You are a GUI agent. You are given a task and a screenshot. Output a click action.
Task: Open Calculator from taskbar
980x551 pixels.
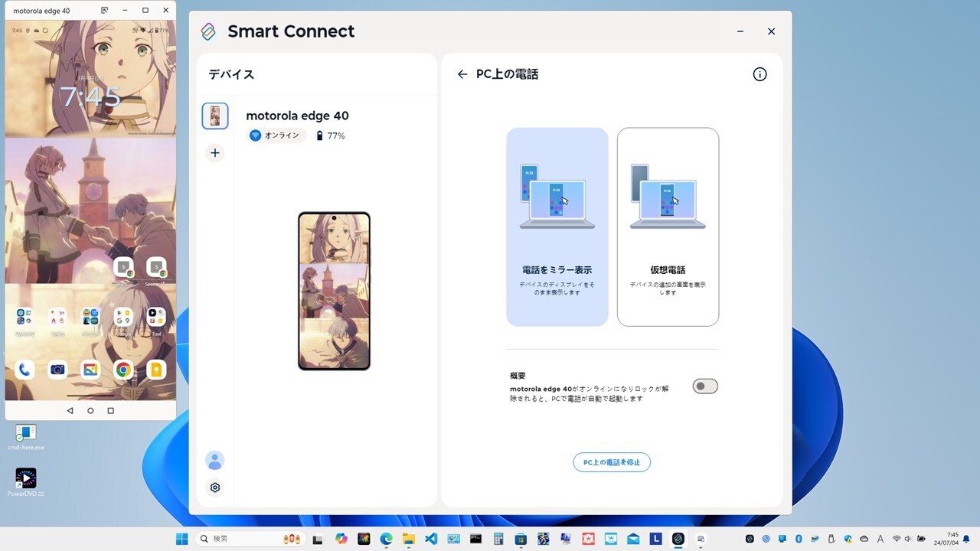pyautogui.click(x=498, y=539)
